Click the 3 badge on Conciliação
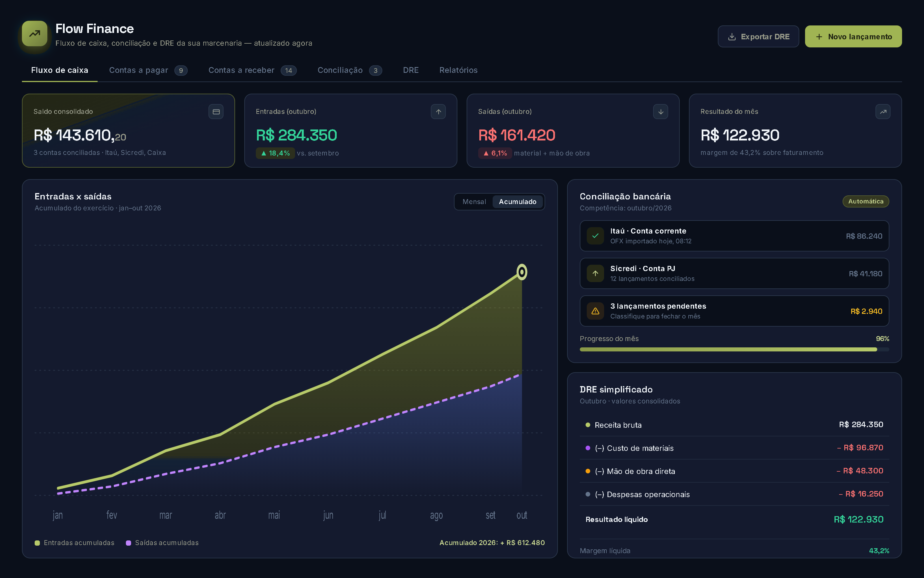This screenshot has width=924, height=578. point(375,70)
